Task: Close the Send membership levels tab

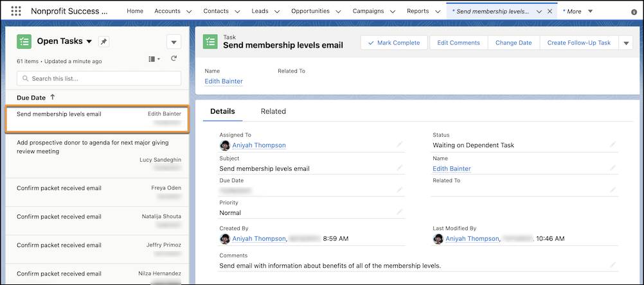Action: tap(550, 12)
